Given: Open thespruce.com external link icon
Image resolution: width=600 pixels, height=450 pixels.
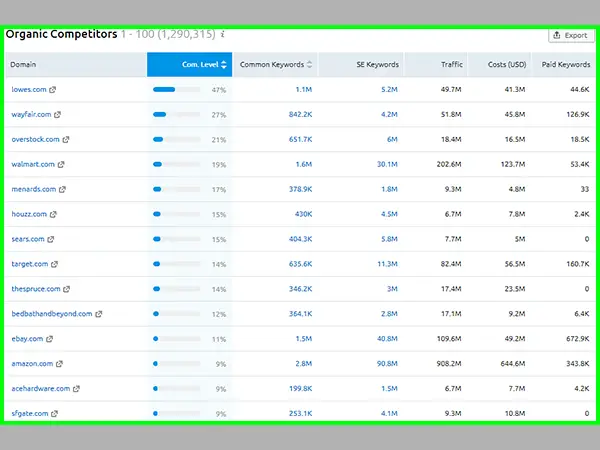Looking at the screenshot, I should pyautogui.click(x=67, y=289).
